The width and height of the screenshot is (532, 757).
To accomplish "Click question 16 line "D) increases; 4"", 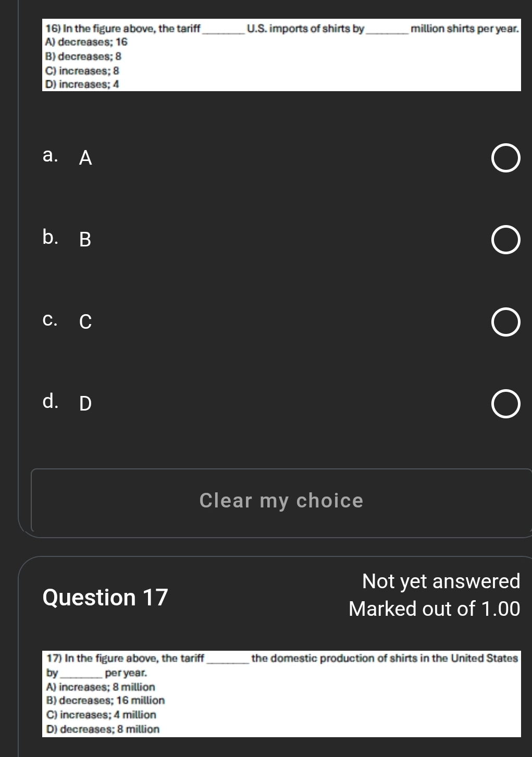I will click(x=82, y=84).
